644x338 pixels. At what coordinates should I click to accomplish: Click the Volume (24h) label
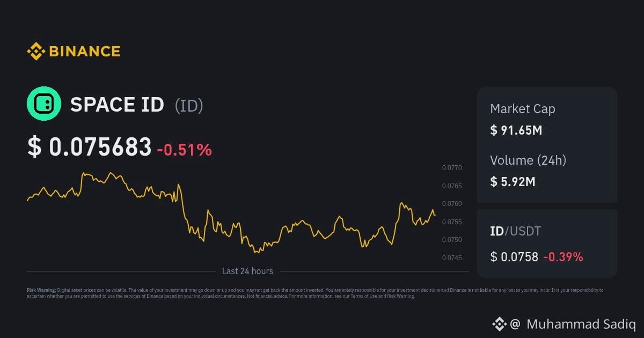(x=528, y=160)
